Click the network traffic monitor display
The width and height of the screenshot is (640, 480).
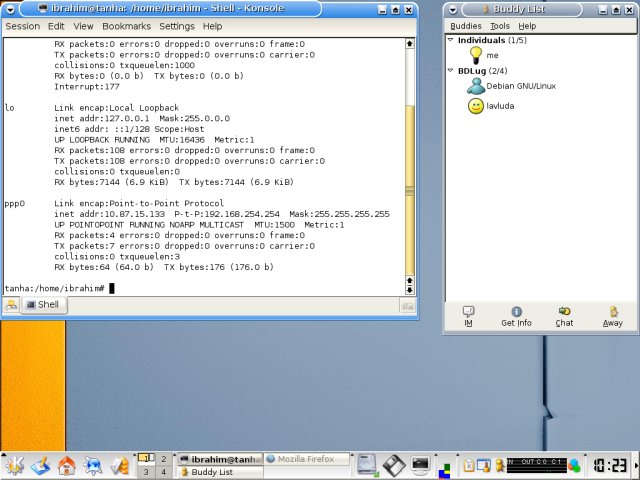537,465
